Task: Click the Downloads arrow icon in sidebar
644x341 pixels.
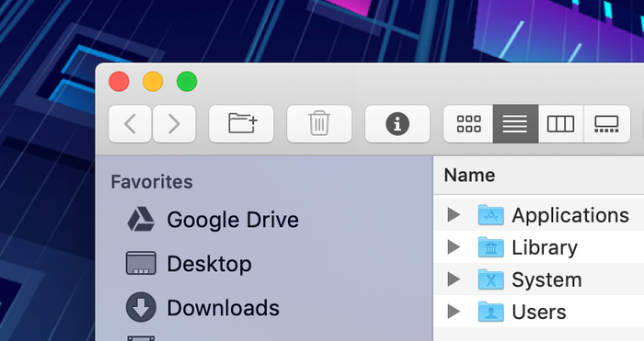Action: (x=141, y=307)
